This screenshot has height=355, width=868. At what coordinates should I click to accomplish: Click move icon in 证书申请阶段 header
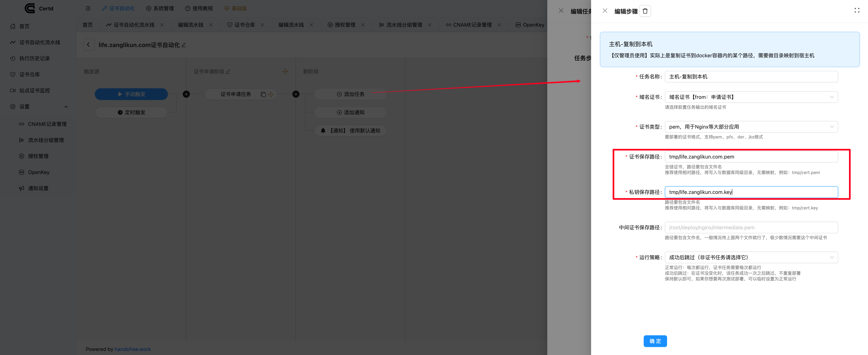pos(285,72)
